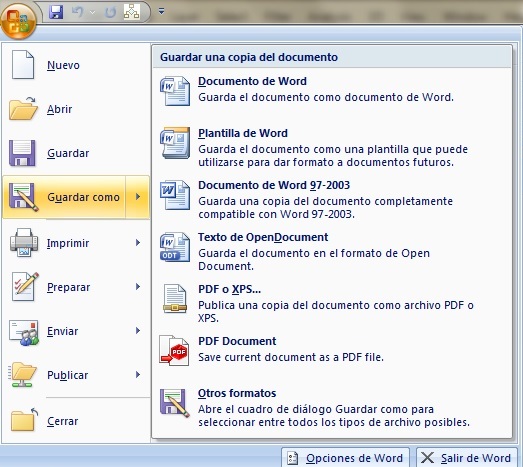Click the Otros formatos floppy-pencil icon
Viewport: 523px width, 467px height.
point(175,403)
